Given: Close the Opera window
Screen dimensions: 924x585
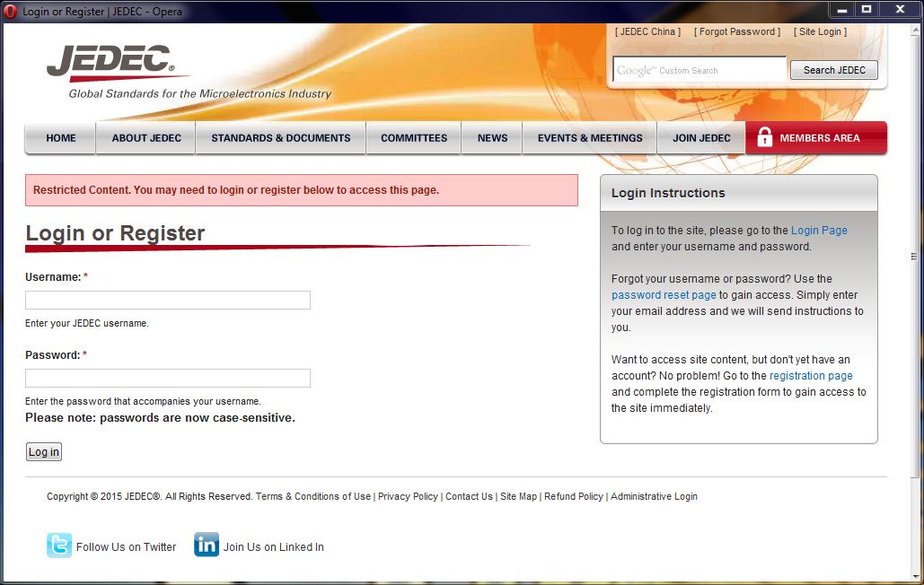Looking at the screenshot, I should (900, 9).
